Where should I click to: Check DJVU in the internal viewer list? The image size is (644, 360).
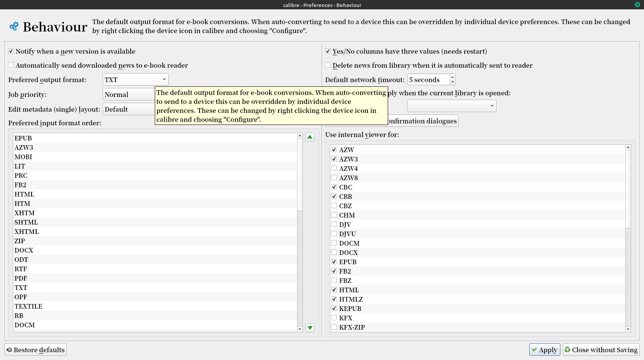pos(334,234)
